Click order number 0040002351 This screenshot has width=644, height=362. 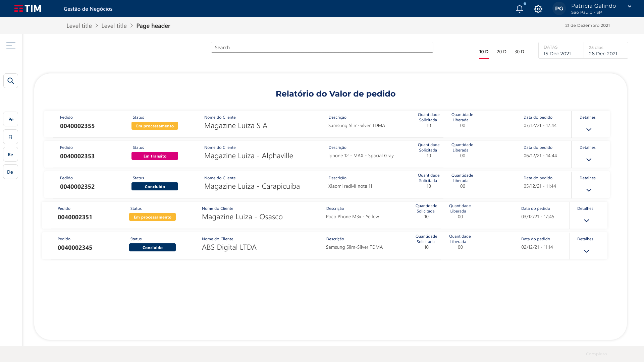pos(75,217)
